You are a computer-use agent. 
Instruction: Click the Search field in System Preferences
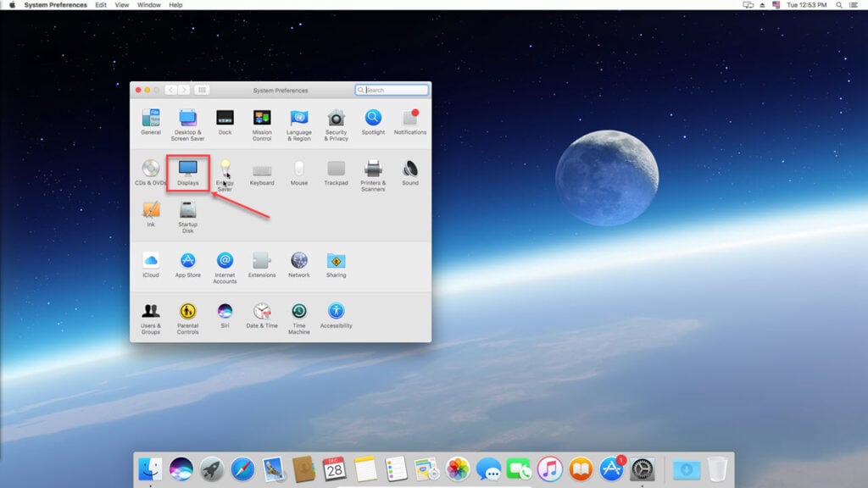point(392,90)
